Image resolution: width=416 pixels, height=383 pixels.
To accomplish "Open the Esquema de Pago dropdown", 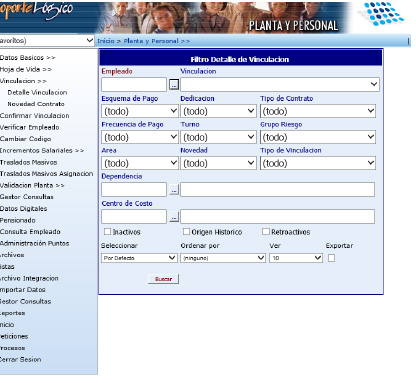I will pos(140,111).
